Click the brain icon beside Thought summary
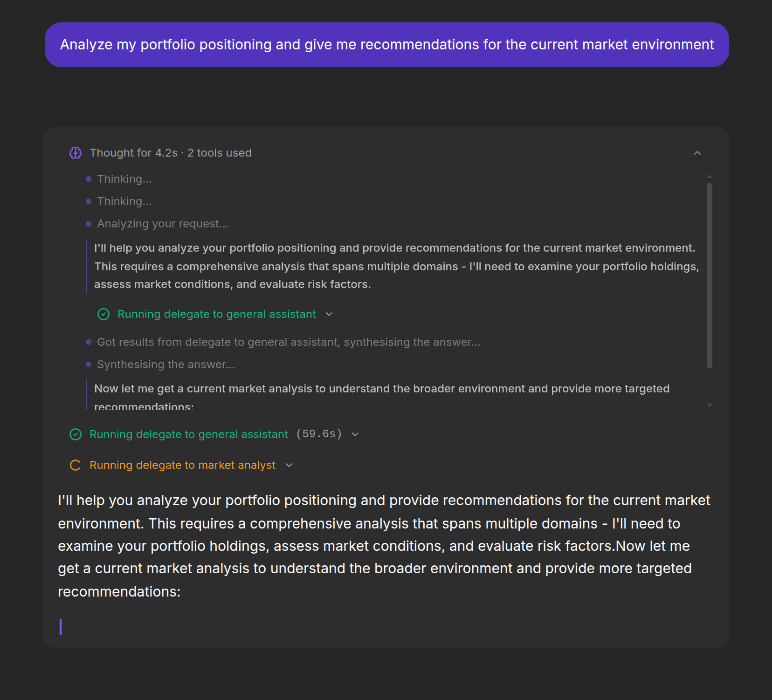772x700 pixels. 76,153
